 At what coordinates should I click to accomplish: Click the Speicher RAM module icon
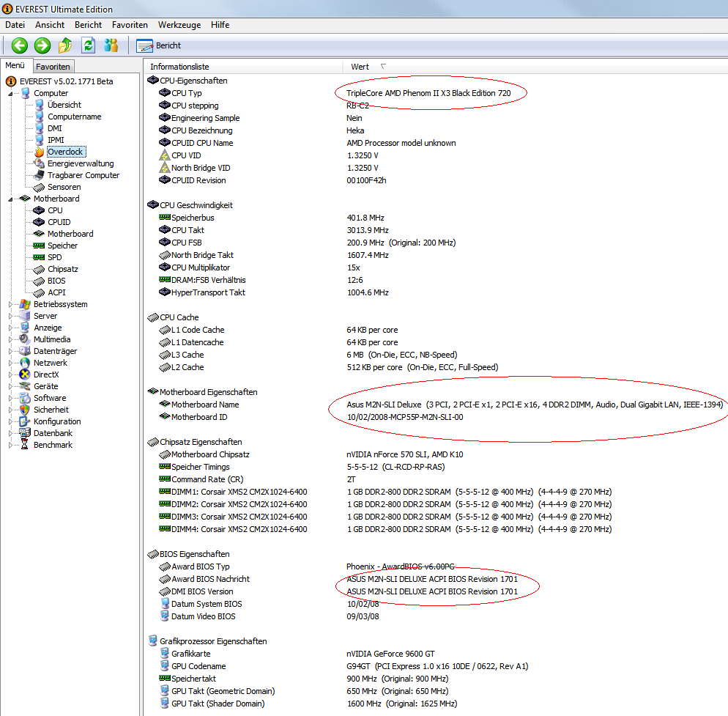[x=39, y=246]
